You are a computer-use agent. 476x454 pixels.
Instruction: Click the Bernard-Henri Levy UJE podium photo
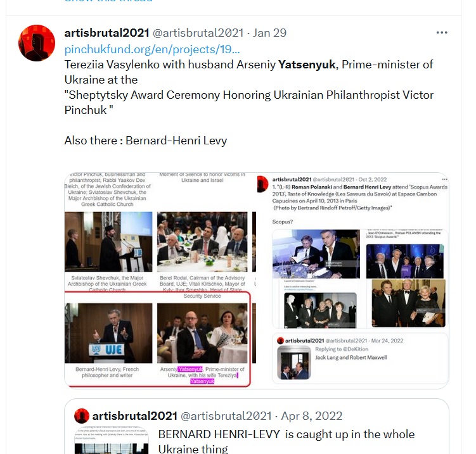108,333
